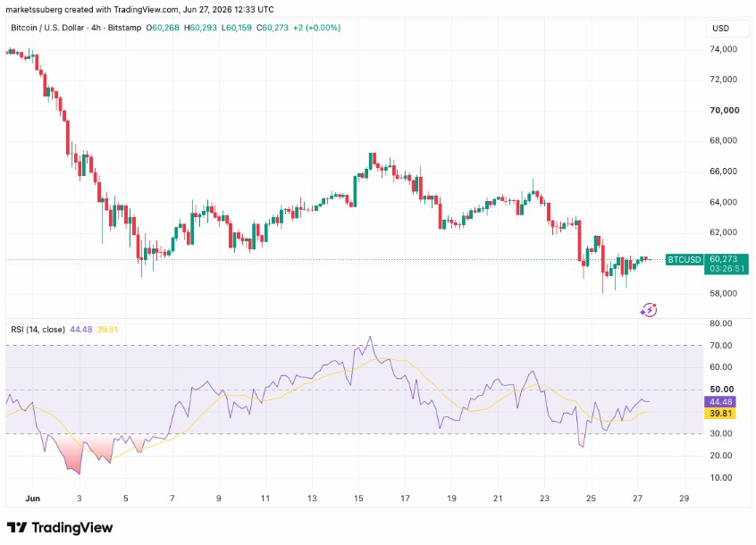
Task: Click the 72,000 price axis label
Action: click(x=724, y=79)
